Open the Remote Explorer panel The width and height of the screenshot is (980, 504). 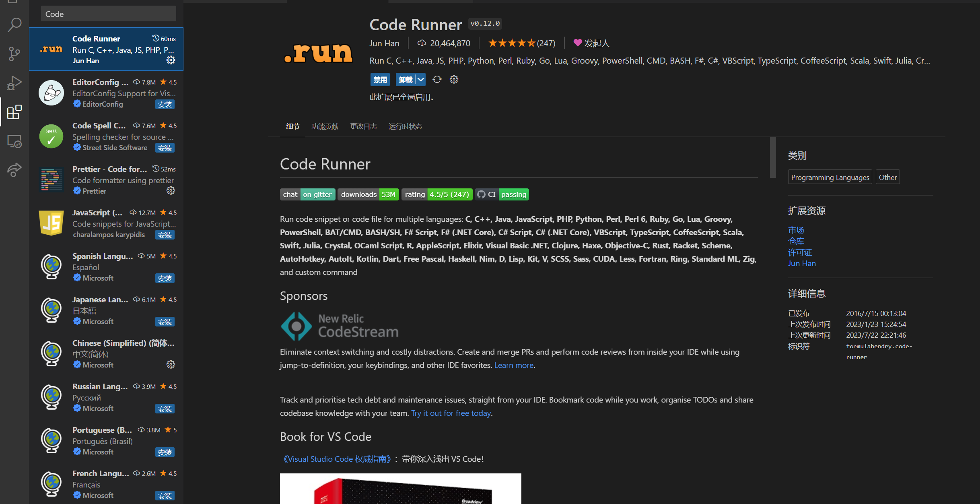14,141
